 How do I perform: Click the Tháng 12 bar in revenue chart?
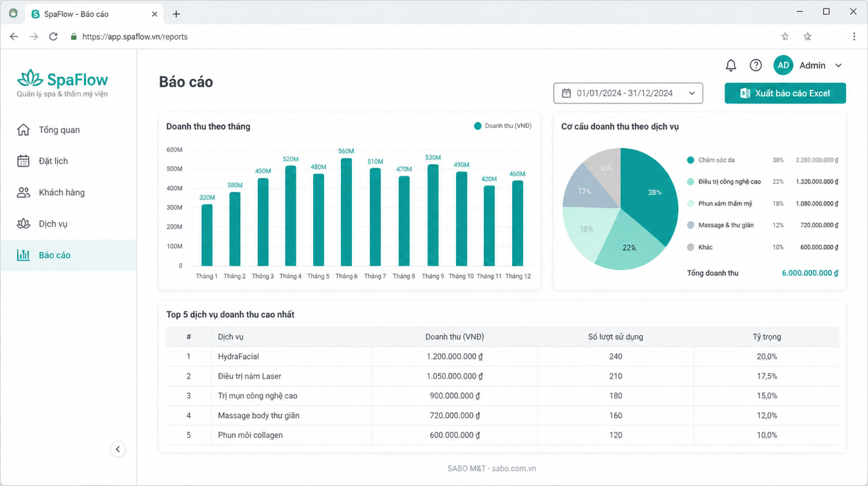pos(517,223)
